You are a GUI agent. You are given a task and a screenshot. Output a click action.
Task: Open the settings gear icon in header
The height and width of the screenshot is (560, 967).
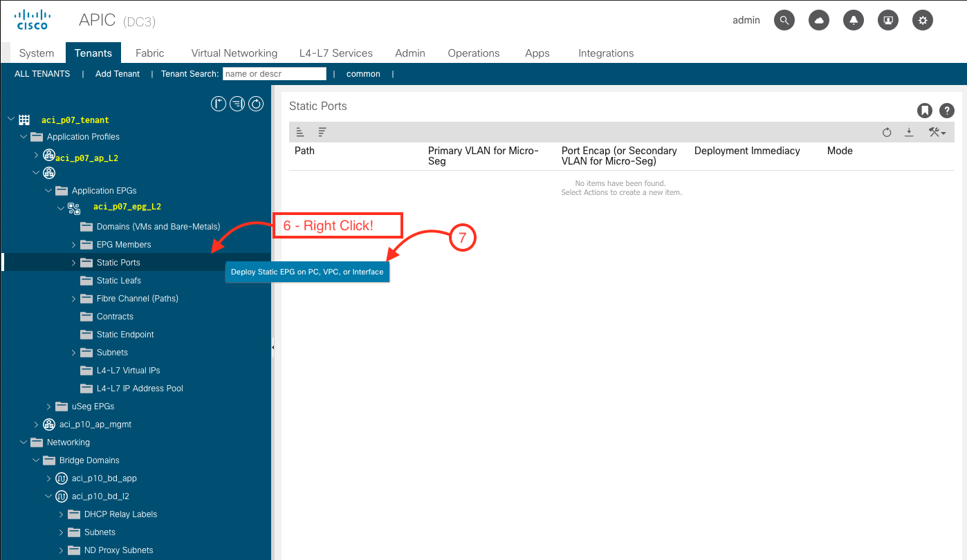click(x=922, y=21)
